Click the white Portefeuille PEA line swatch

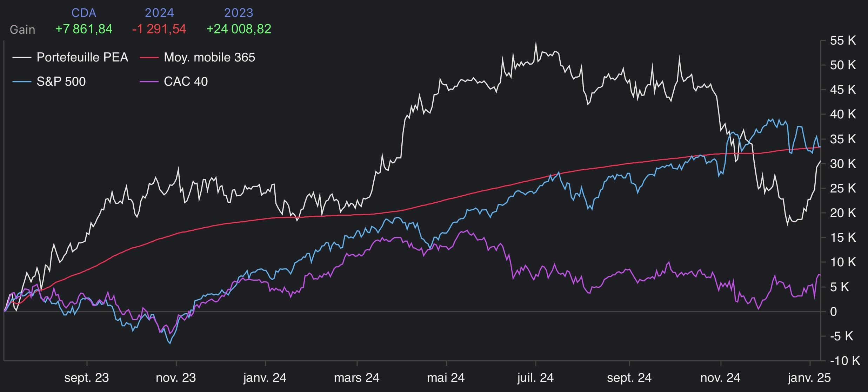[22, 57]
